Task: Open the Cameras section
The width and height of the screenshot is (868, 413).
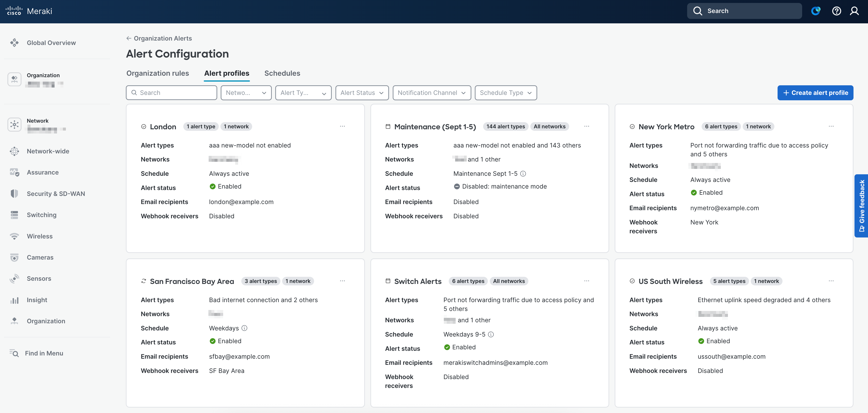Action: (40, 257)
